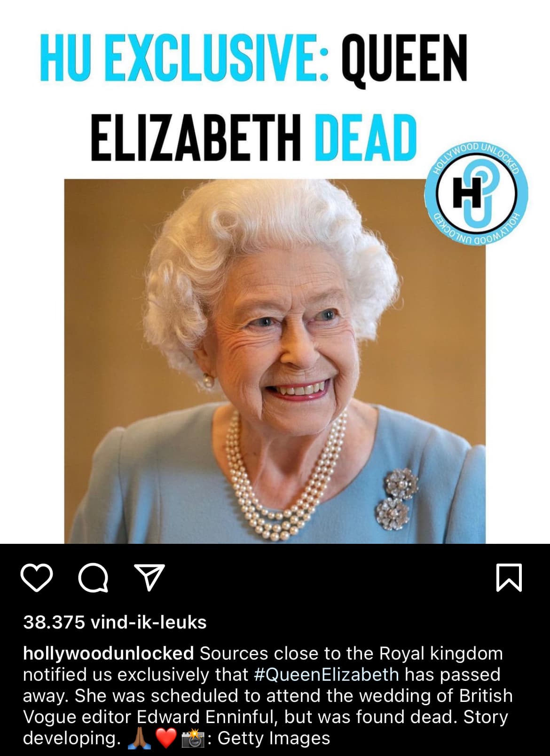This screenshot has width=550, height=756.
Task: View the 38.375 vind-ik-leuks likes list
Action: pyautogui.click(x=115, y=622)
